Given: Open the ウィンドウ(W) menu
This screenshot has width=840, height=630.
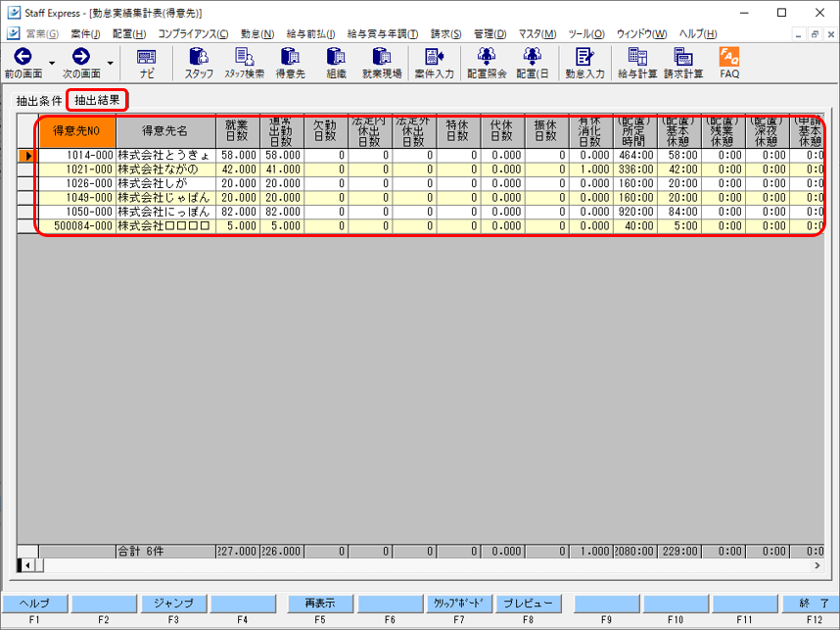Looking at the screenshot, I should point(641,33).
